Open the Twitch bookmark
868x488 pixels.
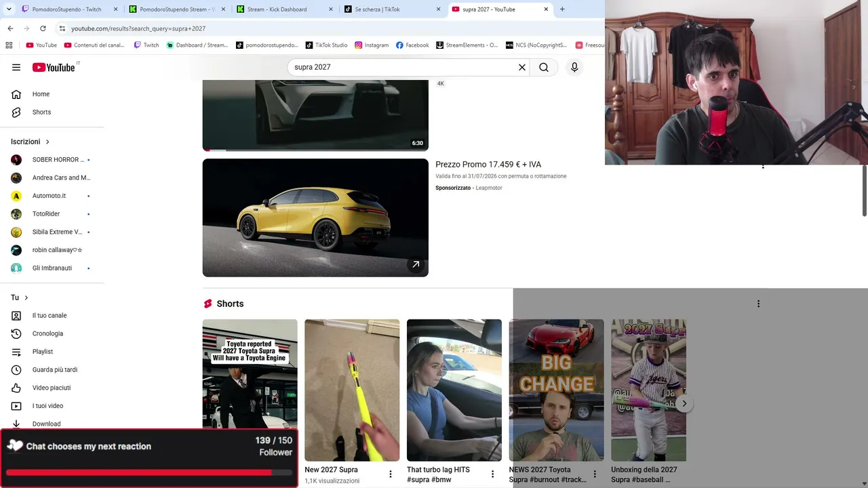point(146,45)
